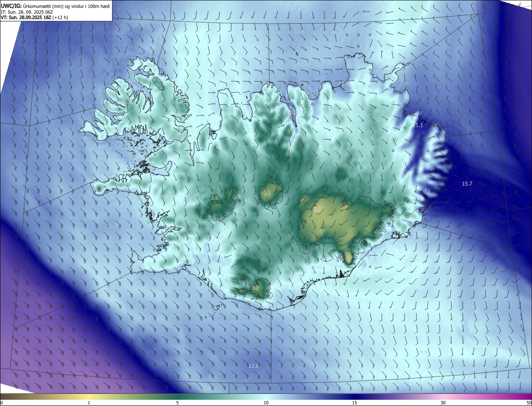Click the 5 tick label on the color scale
The image size is (532, 406).
click(x=177, y=403)
